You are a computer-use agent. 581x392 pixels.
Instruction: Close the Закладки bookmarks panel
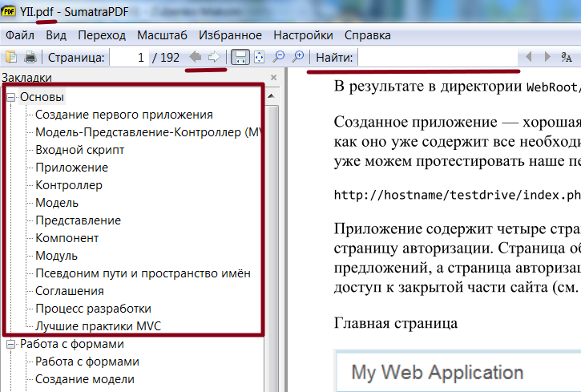coord(273,78)
